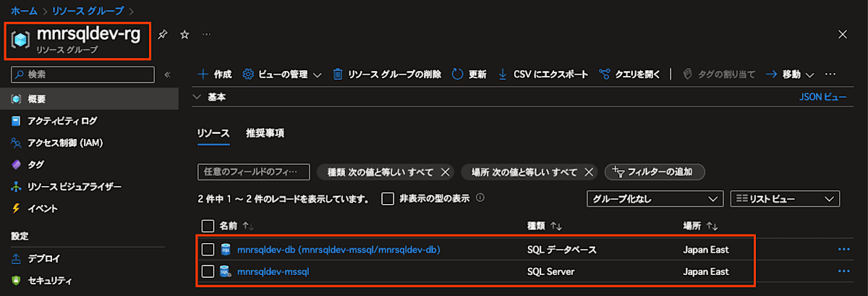Open the JSON ビュー link
868x296 pixels.
click(x=822, y=96)
